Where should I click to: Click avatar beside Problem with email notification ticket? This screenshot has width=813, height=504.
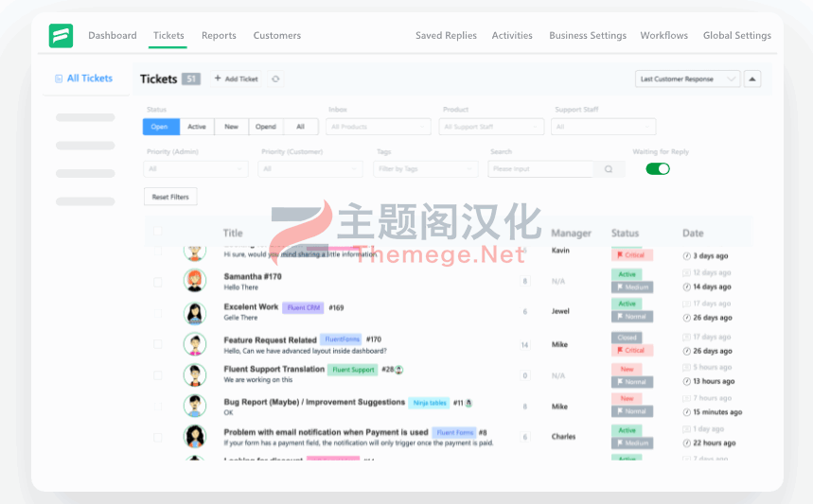pos(195,437)
